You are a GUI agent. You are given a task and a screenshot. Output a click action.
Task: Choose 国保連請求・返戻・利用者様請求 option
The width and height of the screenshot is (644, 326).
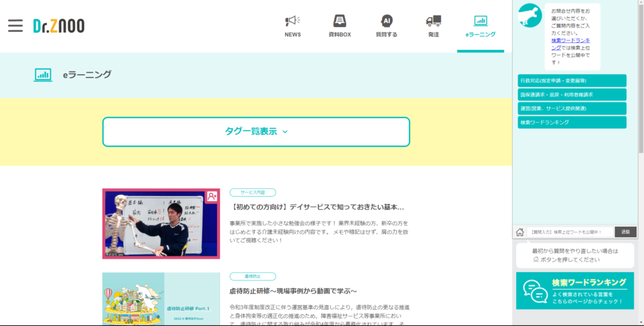click(572, 95)
